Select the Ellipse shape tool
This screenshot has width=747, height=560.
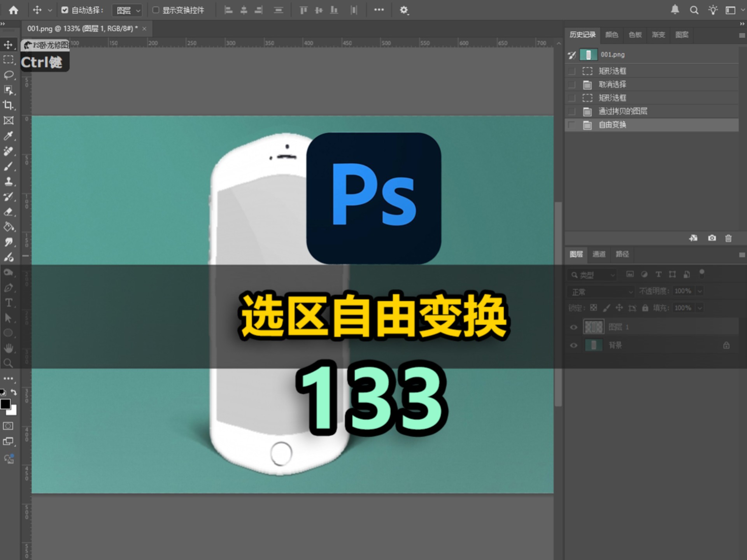[8, 333]
